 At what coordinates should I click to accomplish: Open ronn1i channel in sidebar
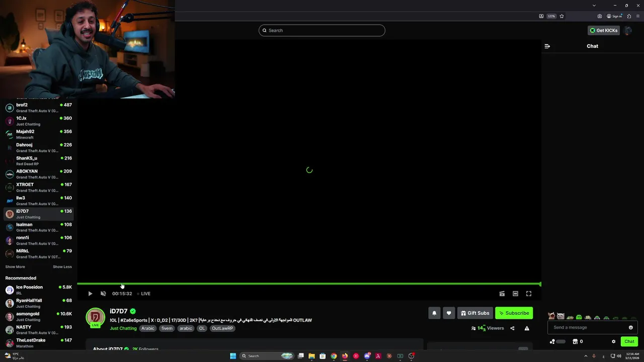(38, 240)
